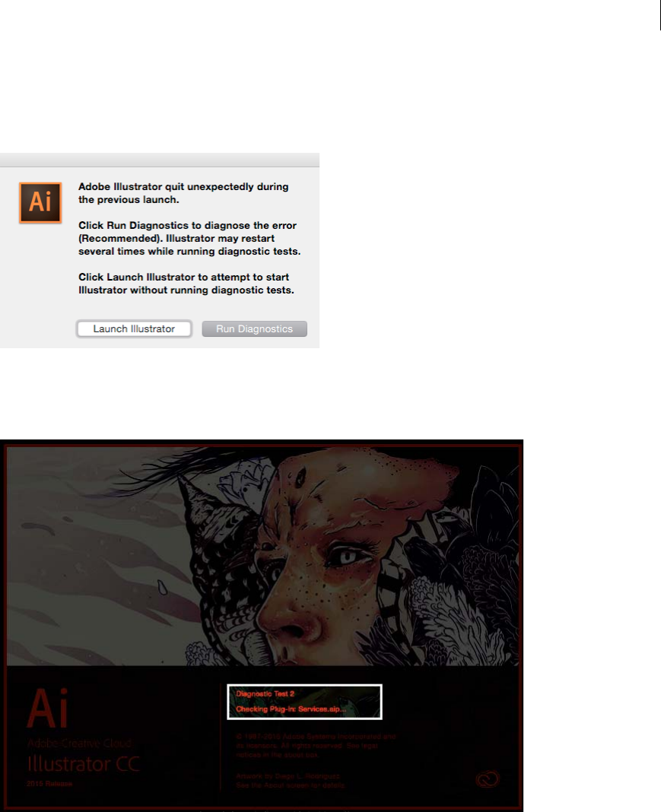Click the "Adobe Creative Cloud" splash text
The height and width of the screenshot is (812, 661).
click(79, 743)
